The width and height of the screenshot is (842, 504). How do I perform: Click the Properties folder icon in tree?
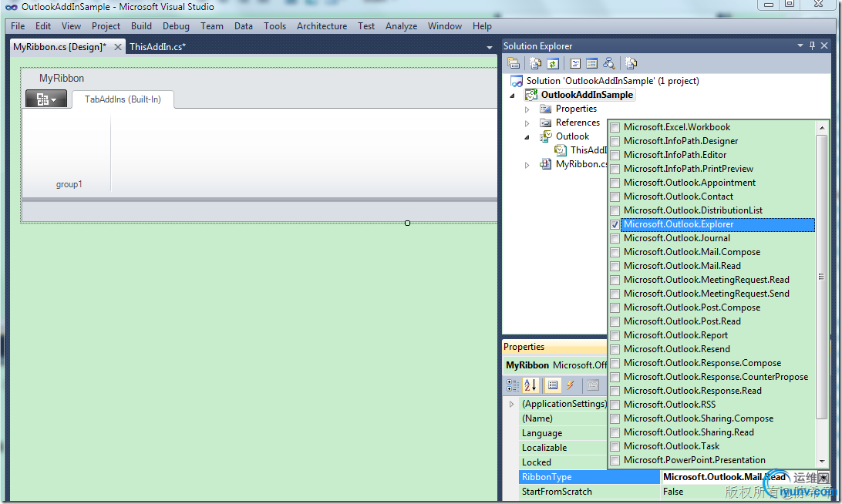pos(546,109)
